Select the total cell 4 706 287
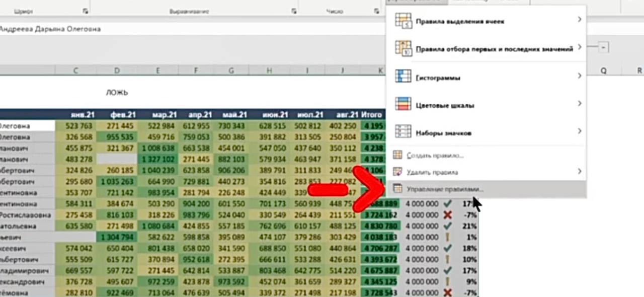The width and height of the screenshot is (644, 297). coord(381,248)
